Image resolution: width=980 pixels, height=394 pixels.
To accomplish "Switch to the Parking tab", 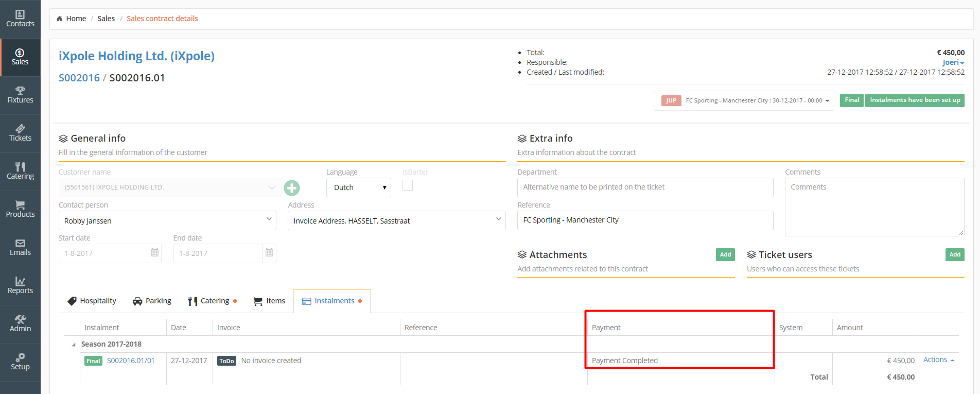I will click(152, 301).
